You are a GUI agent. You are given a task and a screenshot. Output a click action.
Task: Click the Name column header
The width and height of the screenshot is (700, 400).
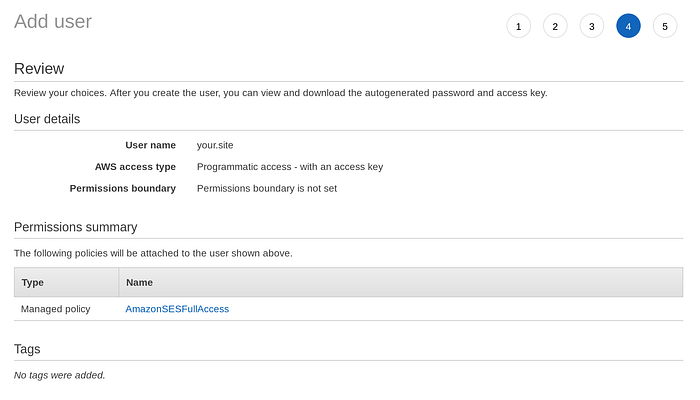coord(139,283)
